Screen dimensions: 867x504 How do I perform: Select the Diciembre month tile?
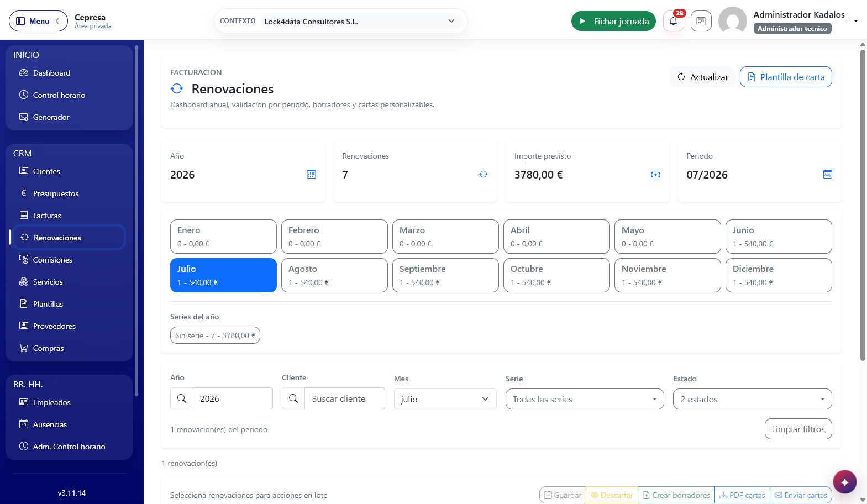pos(779,275)
